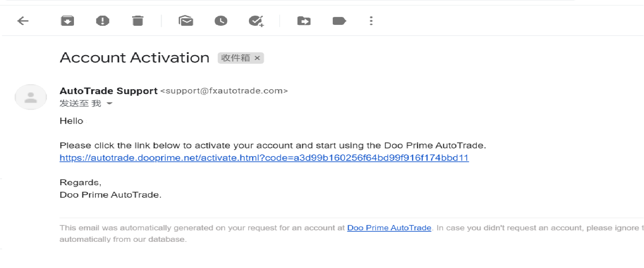This screenshot has width=644, height=268.
Task: Open the account activation link
Action: [x=264, y=158]
